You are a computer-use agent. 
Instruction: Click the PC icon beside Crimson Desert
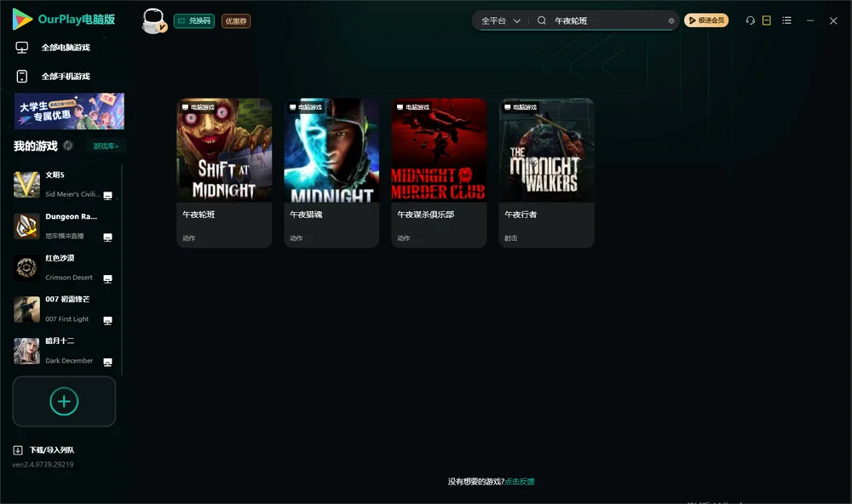tap(107, 278)
